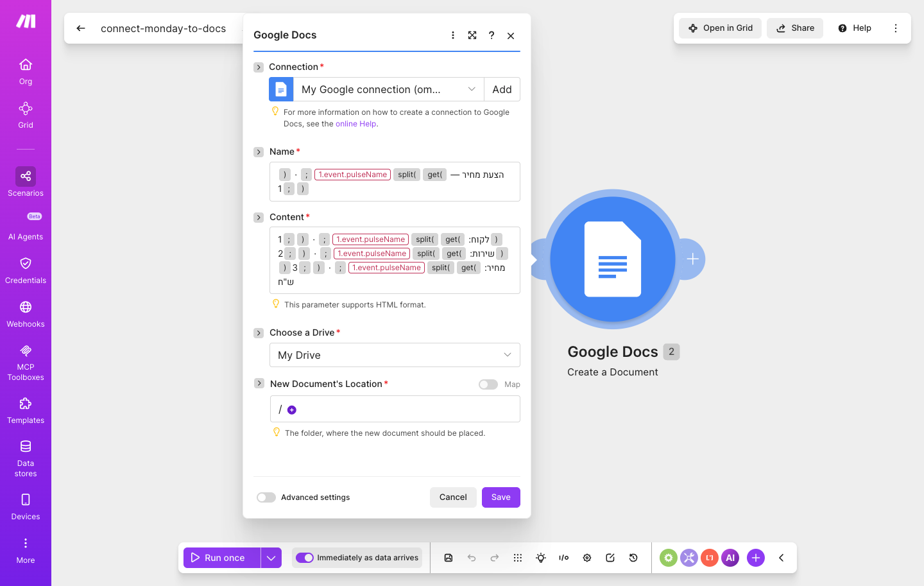Click the Make logo in the sidebar
This screenshot has height=586, width=924.
(x=26, y=21)
